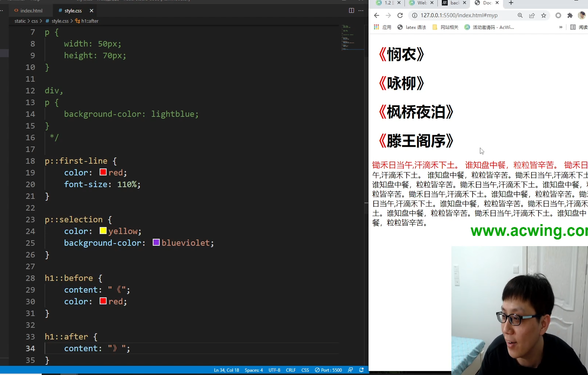Click the static breadcrumb segment
Image resolution: width=588 pixels, height=375 pixels.
pos(20,21)
